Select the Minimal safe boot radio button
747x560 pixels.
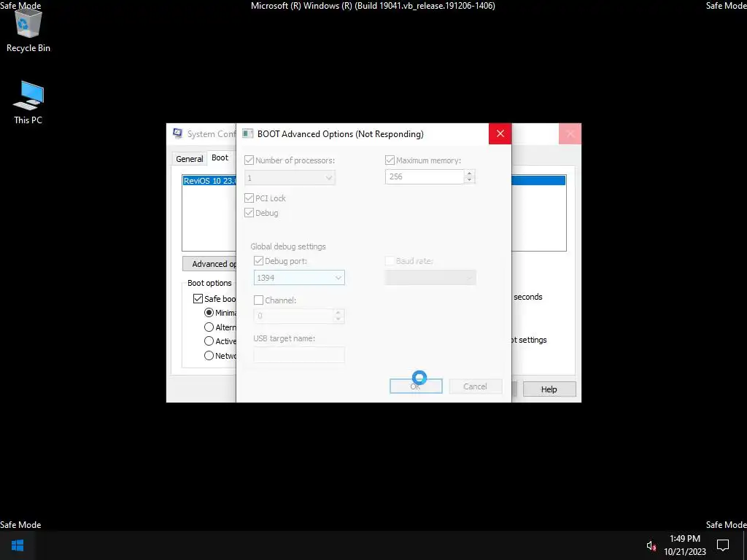(209, 313)
